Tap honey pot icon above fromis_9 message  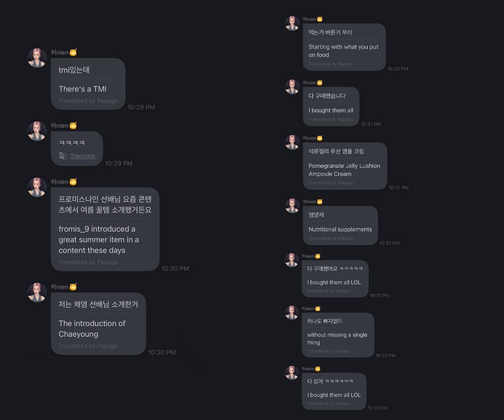click(x=73, y=182)
